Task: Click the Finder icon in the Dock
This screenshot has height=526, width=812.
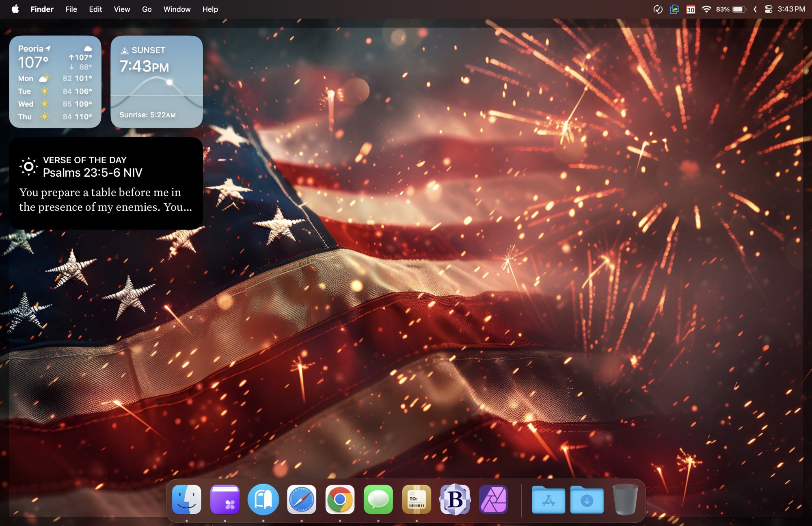Action: click(186, 500)
